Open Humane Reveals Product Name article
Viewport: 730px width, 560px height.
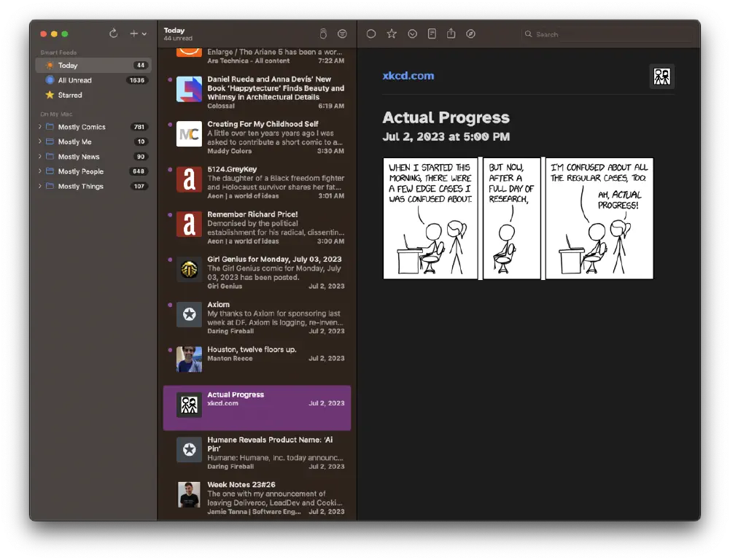click(257, 453)
